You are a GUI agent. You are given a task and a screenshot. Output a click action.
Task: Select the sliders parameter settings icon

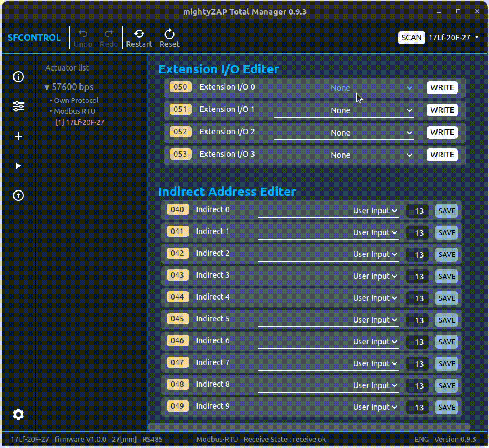[18, 106]
